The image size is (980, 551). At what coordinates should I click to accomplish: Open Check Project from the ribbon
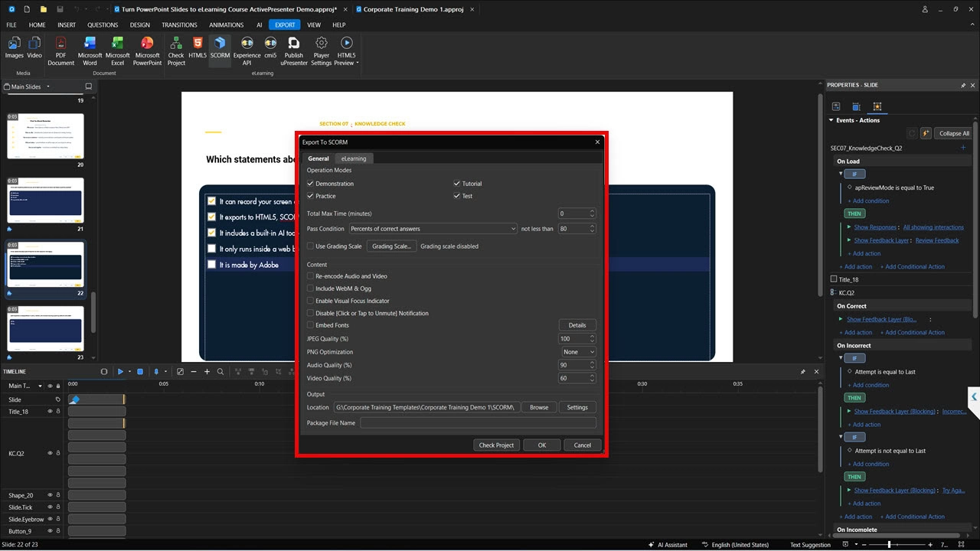click(x=176, y=50)
